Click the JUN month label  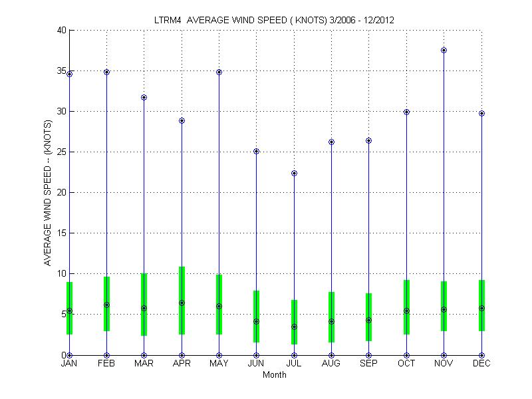256,363
